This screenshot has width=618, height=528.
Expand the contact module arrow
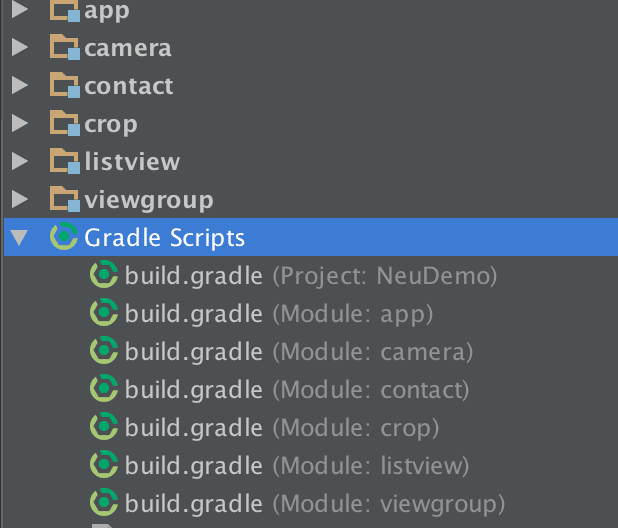pos(19,86)
